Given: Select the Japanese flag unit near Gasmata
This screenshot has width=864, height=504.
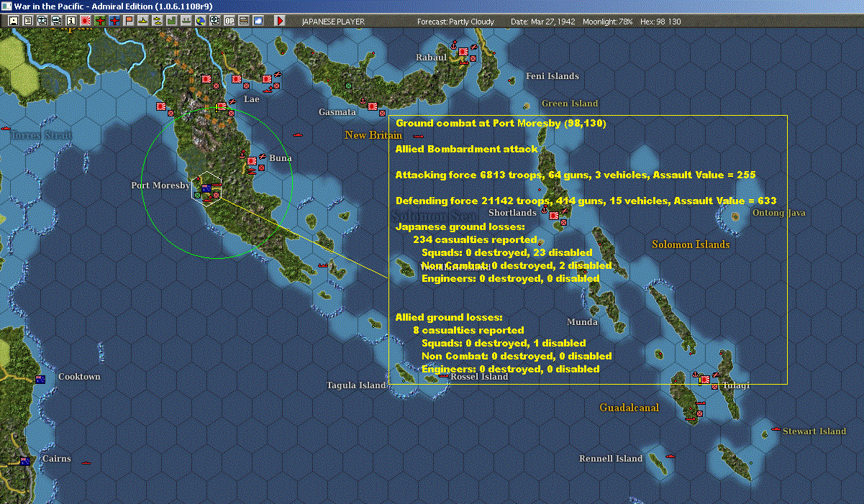Looking at the screenshot, I should coord(373,106).
